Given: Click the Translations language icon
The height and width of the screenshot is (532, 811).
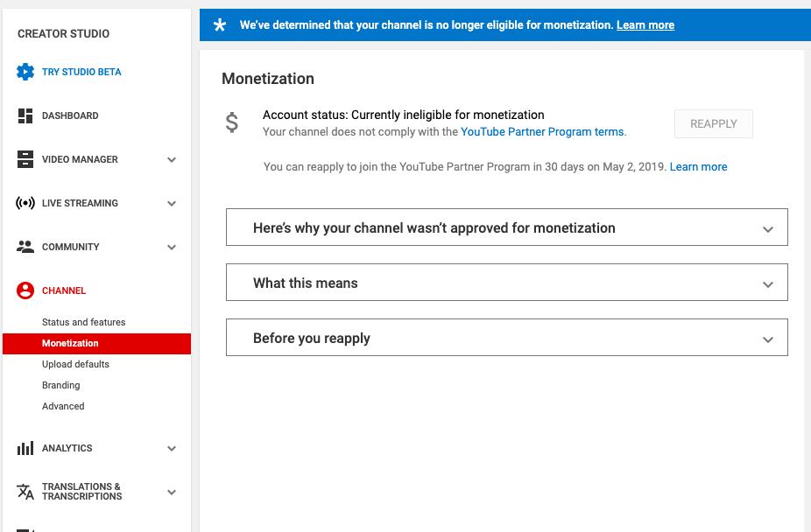Looking at the screenshot, I should [x=25, y=491].
